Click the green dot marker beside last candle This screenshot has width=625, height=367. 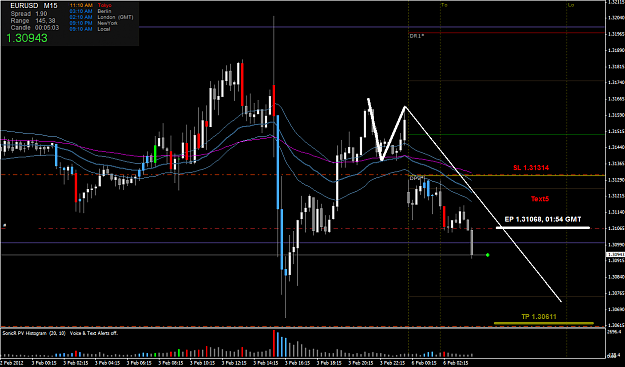point(487,255)
